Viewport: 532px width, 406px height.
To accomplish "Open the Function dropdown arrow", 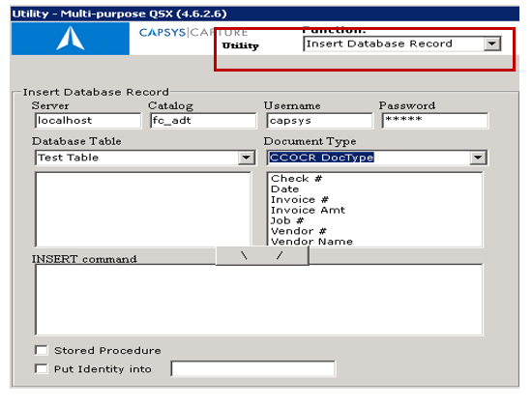I will pyautogui.click(x=492, y=43).
